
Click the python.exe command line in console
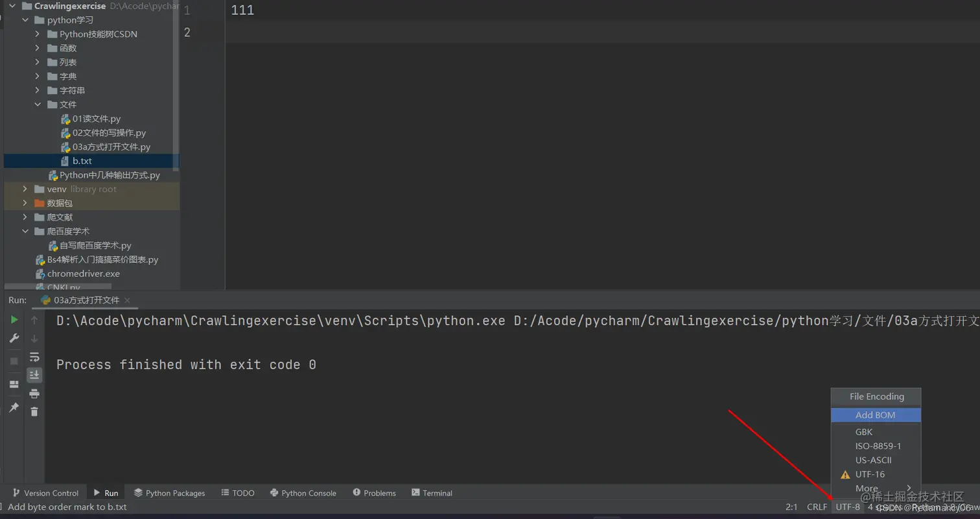click(x=518, y=320)
